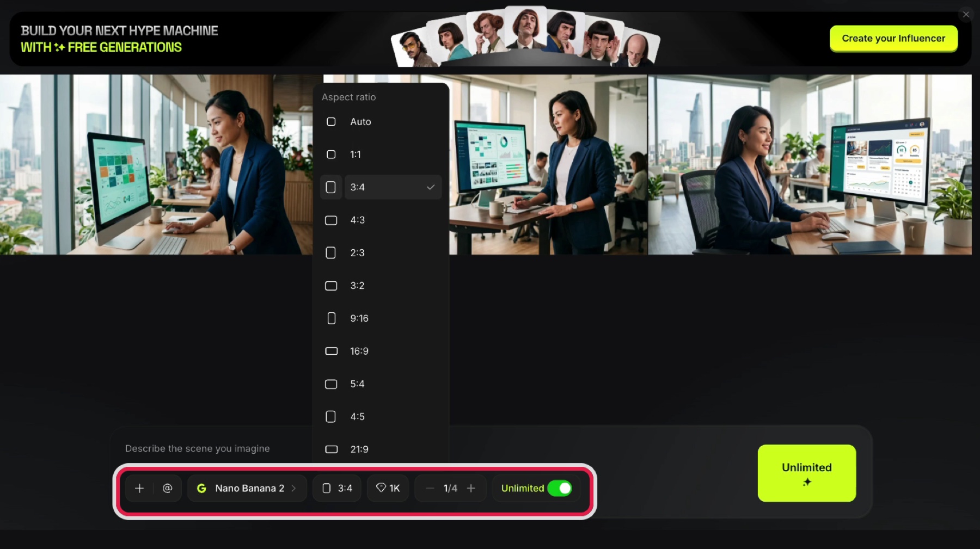Open the 1K resolution selector
Image resolution: width=980 pixels, height=549 pixels.
[x=388, y=488]
